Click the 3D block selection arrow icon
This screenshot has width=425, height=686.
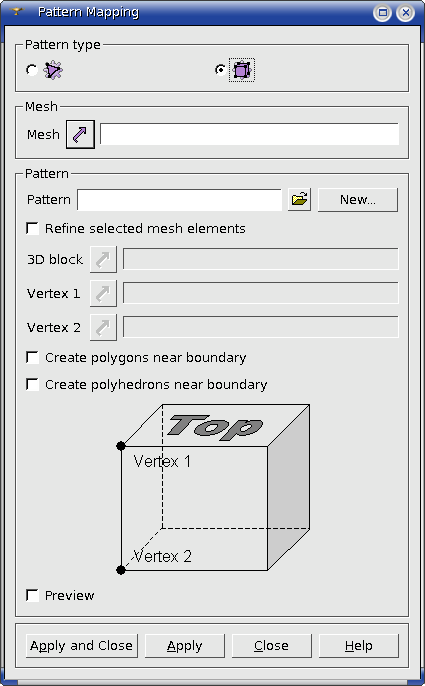click(x=103, y=259)
